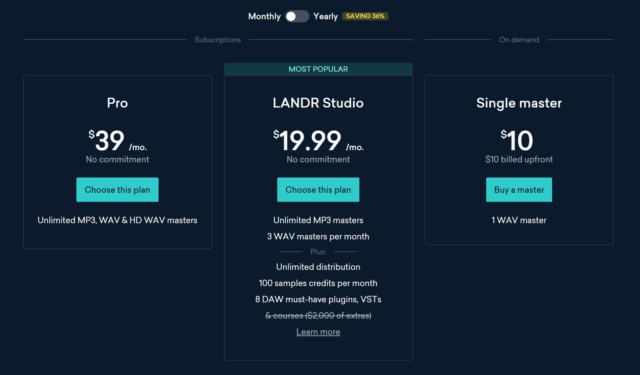
Task: Select the Yearly billing label
Action: click(325, 16)
